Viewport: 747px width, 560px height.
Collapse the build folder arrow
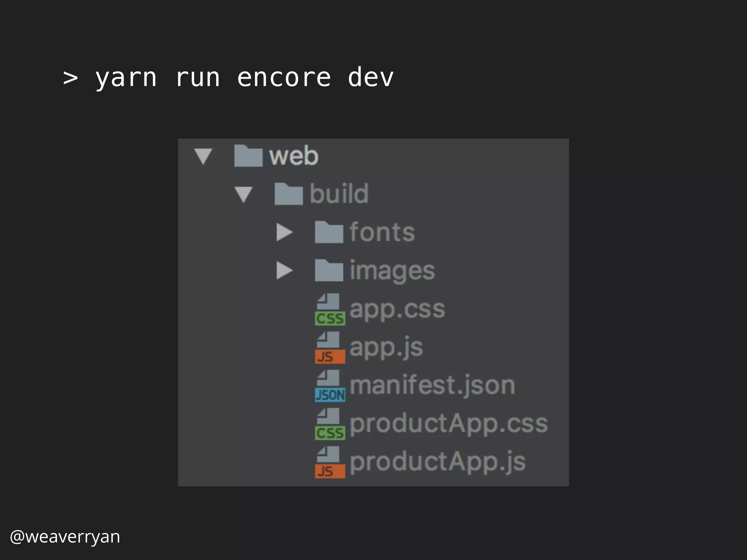pos(244,194)
